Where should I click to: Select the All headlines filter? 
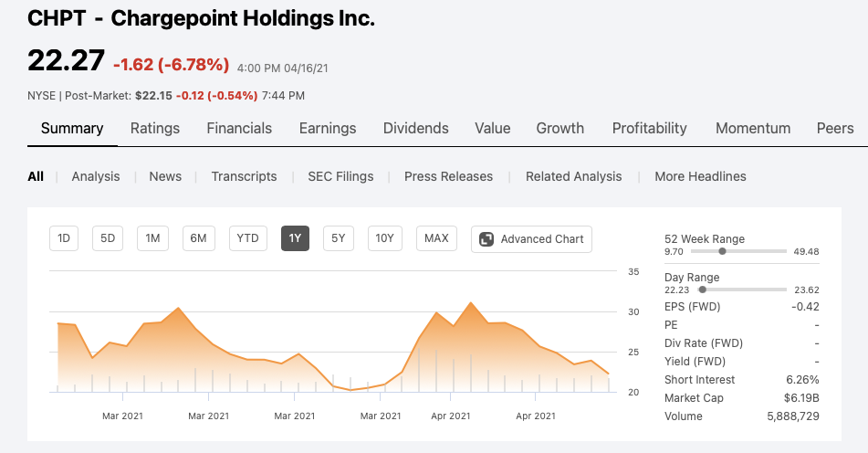(36, 176)
